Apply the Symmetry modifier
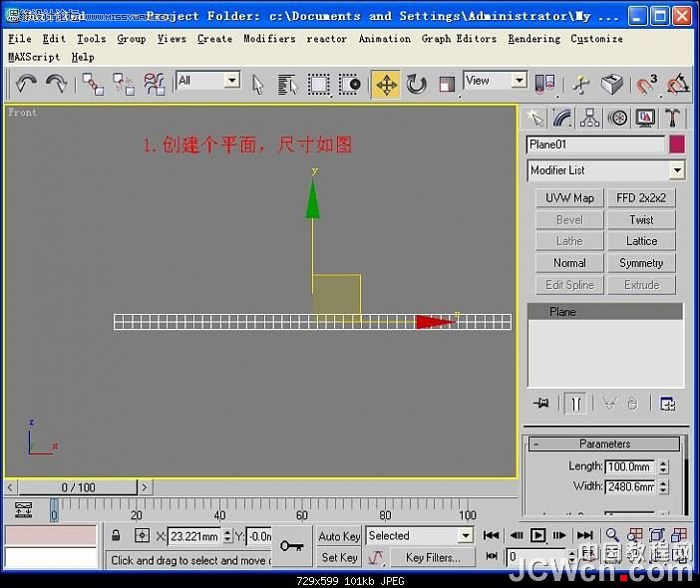Screen dimensions: 700x588 click(641, 263)
